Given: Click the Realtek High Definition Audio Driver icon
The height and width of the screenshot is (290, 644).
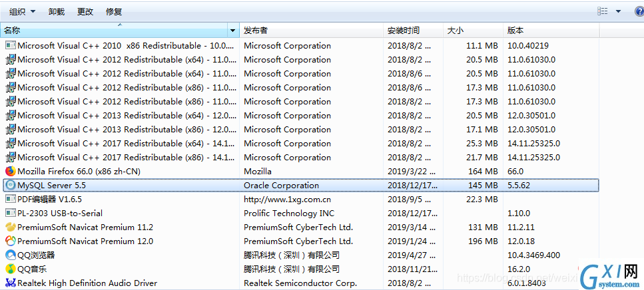Looking at the screenshot, I should click(x=10, y=283).
